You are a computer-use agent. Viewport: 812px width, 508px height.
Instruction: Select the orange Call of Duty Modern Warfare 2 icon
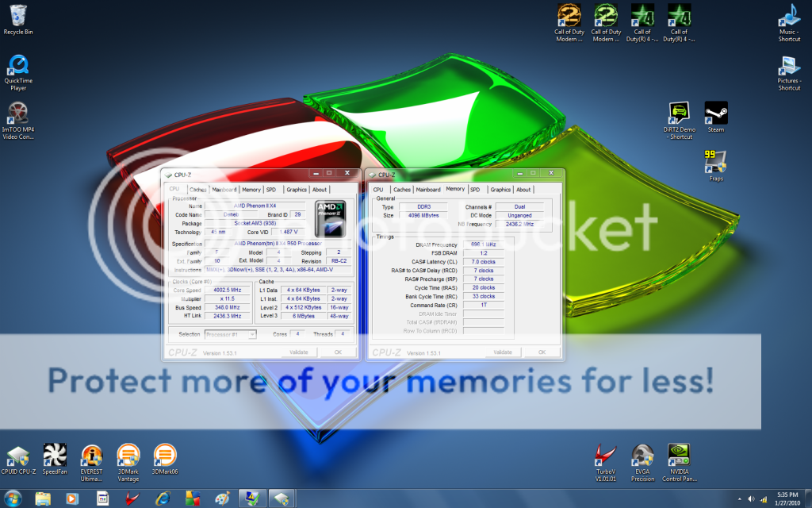(569, 23)
